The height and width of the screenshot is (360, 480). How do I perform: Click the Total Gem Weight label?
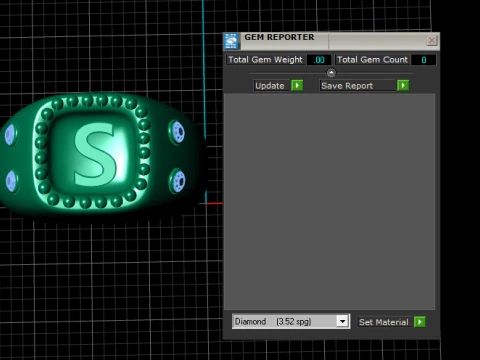click(x=265, y=60)
